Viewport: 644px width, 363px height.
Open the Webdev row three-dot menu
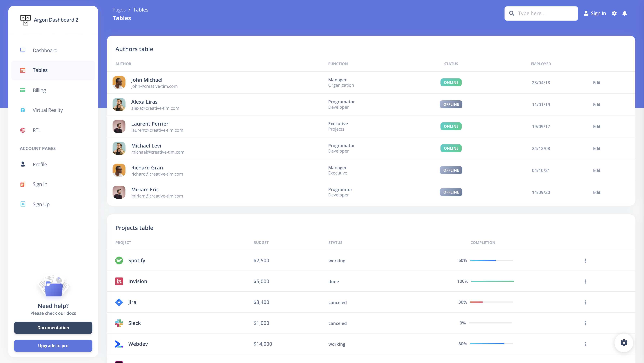pos(585,344)
